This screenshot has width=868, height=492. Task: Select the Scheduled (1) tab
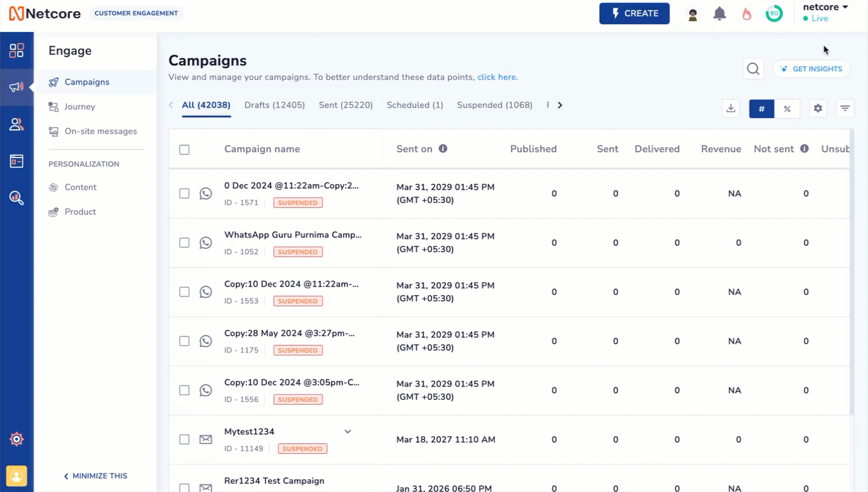tap(415, 105)
